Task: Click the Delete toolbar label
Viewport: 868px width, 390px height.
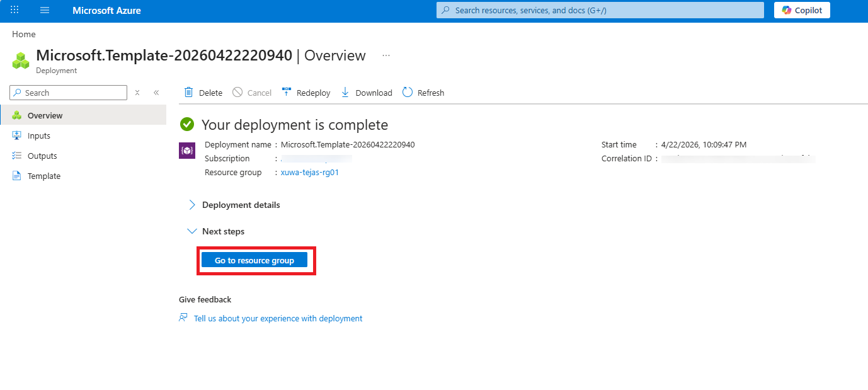Action: click(x=210, y=93)
